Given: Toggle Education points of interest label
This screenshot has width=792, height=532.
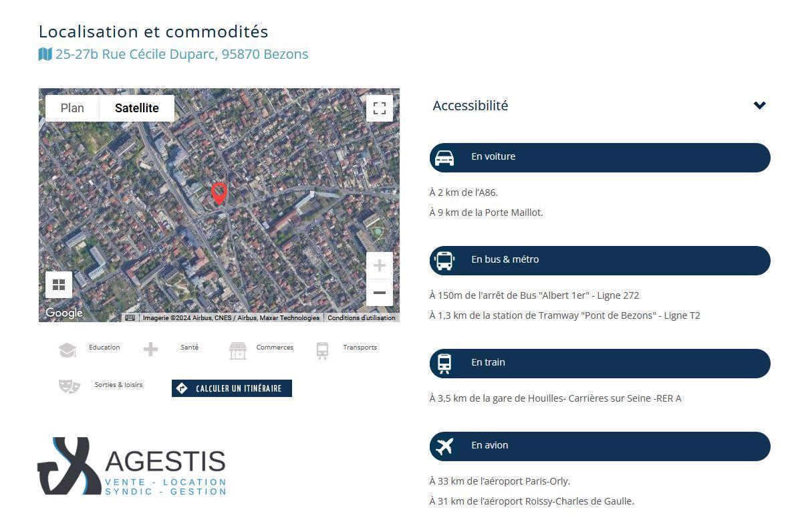Looking at the screenshot, I should tap(104, 347).
